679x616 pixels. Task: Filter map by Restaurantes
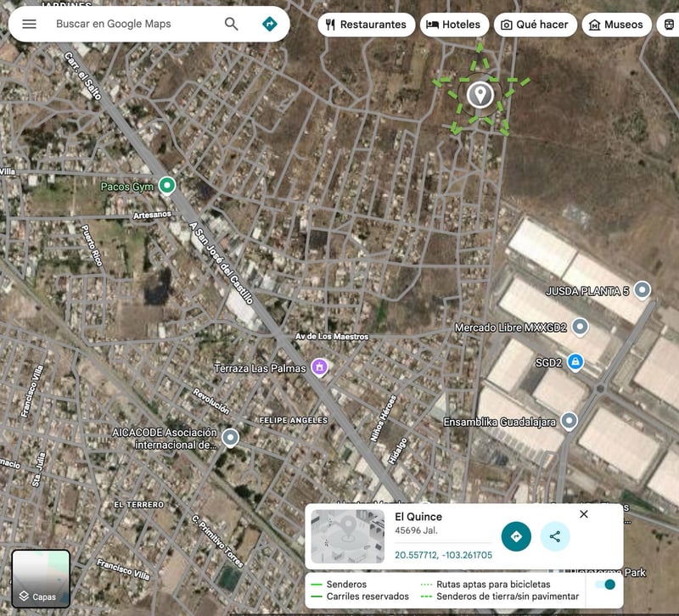367,25
